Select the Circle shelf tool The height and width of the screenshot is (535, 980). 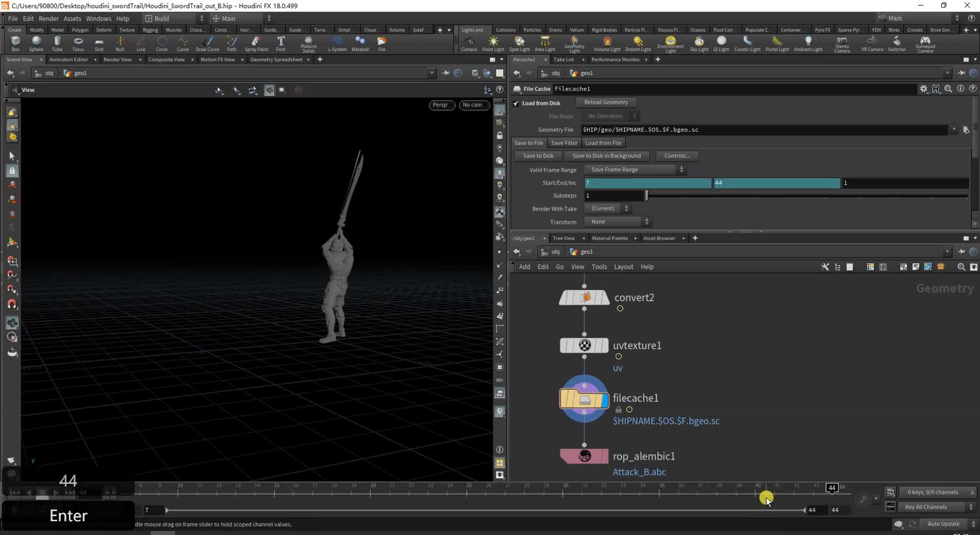pyautogui.click(x=162, y=43)
